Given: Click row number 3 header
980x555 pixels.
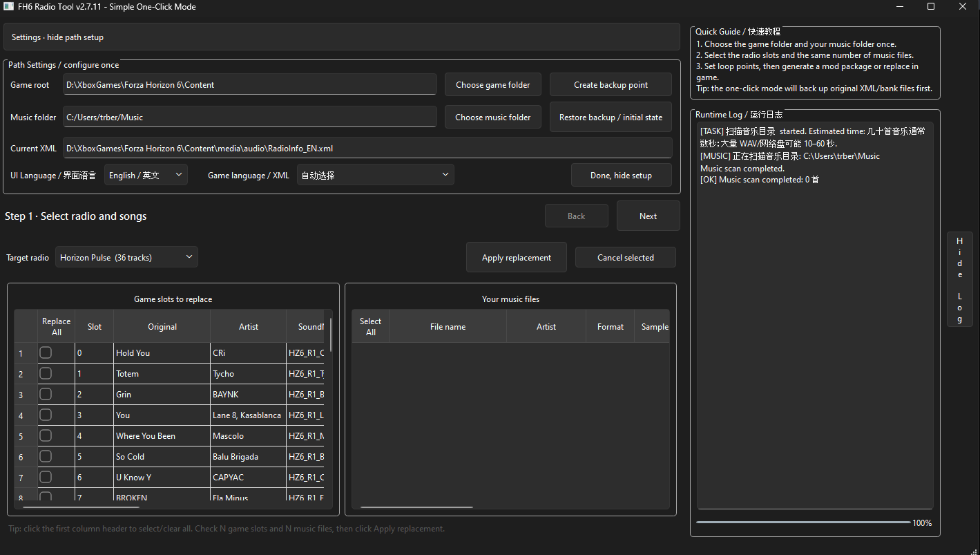Looking at the screenshot, I should [x=26, y=395].
